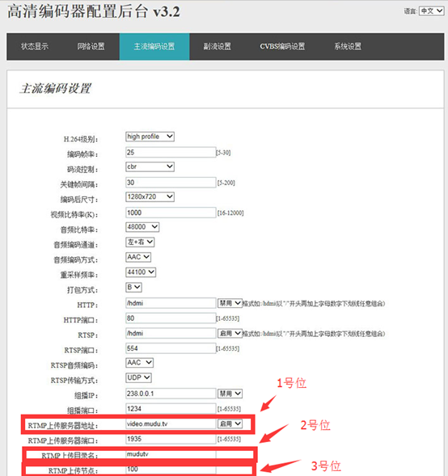Image resolution: width=448 pixels, height=476 pixels.
Task: Open the RTSP传输方式 UDP dropdown
Action: 138,377
